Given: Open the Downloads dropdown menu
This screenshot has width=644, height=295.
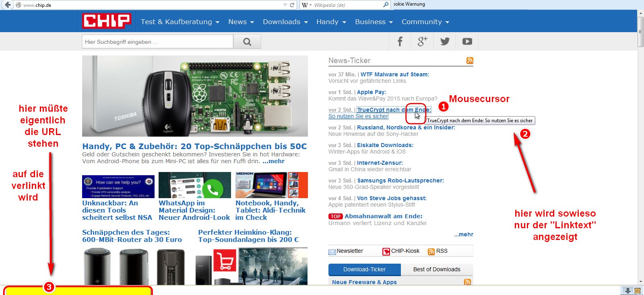Looking at the screenshot, I should [285, 22].
